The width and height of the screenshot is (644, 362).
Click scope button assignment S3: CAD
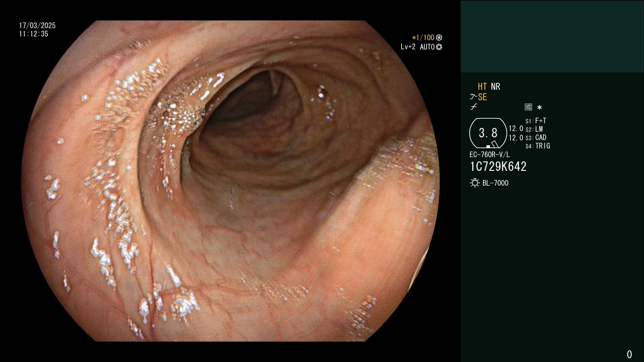(x=536, y=137)
